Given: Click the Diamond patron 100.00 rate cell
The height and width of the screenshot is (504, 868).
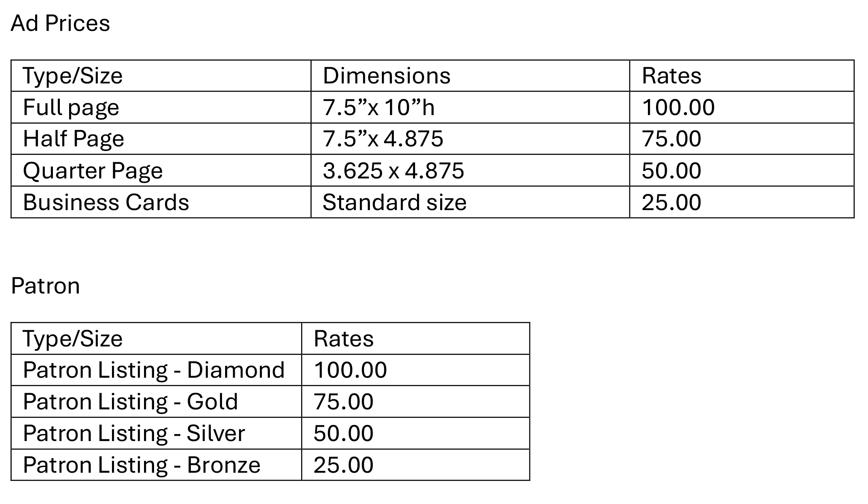Looking at the screenshot, I should click(x=350, y=370).
